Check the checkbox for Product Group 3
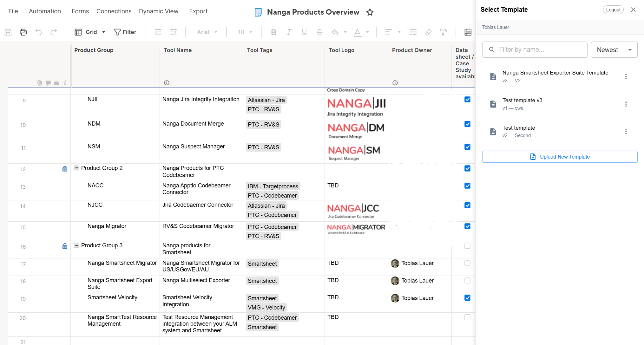 467,246
